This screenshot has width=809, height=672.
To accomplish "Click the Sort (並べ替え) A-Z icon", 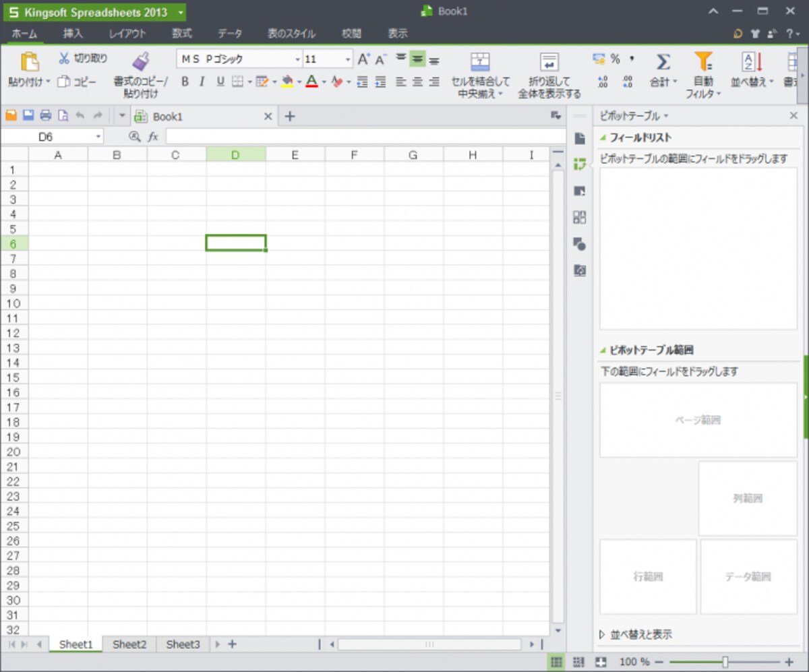I will point(752,61).
